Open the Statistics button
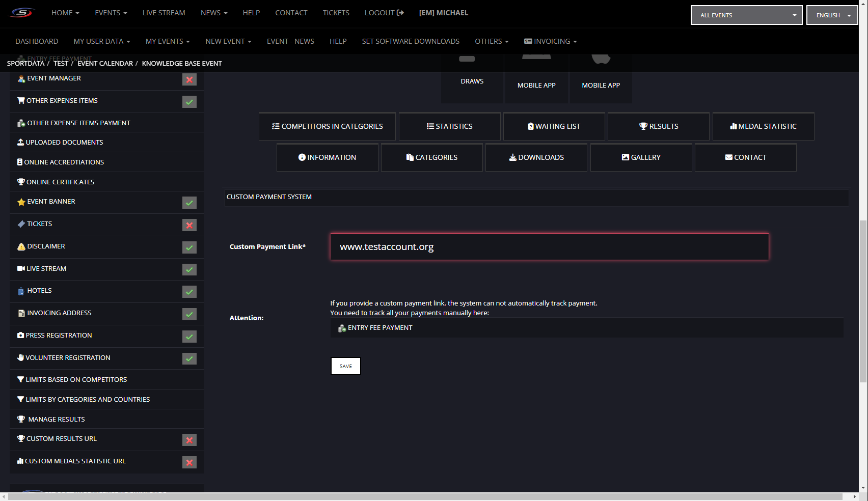The width and height of the screenshot is (868, 501). 449,126
